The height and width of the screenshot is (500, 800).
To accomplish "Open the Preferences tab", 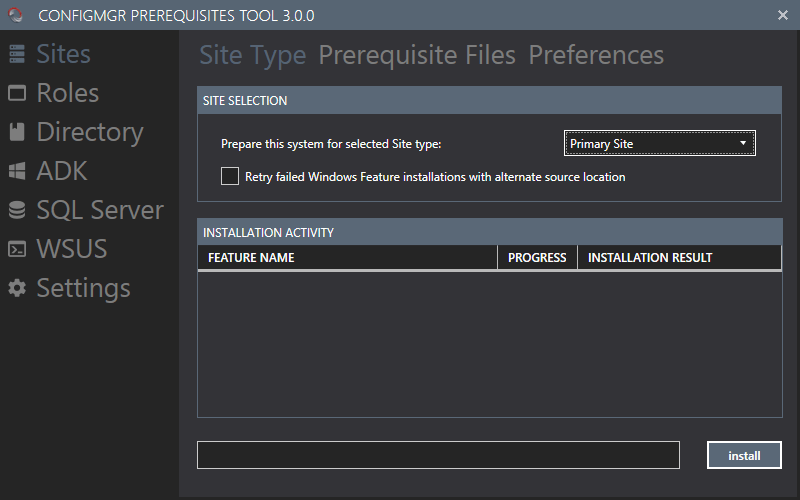I will pyautogui.click(x=596, y=55).
